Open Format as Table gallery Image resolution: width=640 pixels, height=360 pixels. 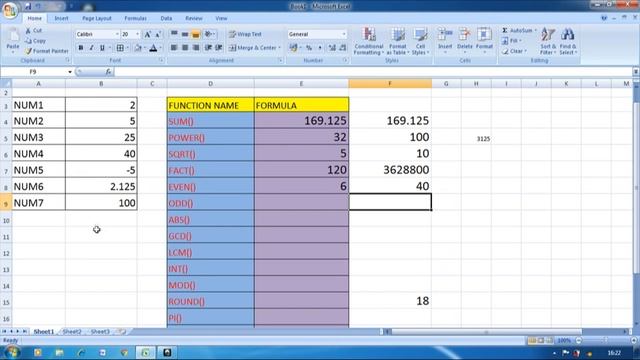[398, 41]
